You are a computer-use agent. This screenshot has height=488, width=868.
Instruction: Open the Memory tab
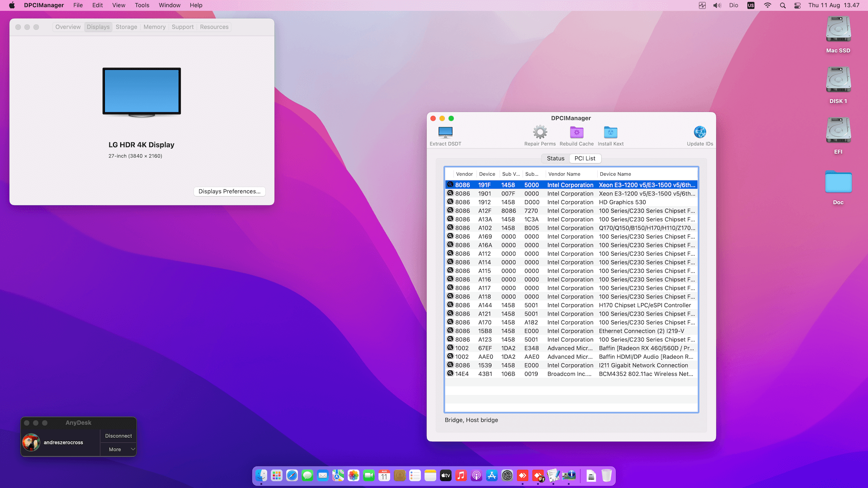click(155, 27)
